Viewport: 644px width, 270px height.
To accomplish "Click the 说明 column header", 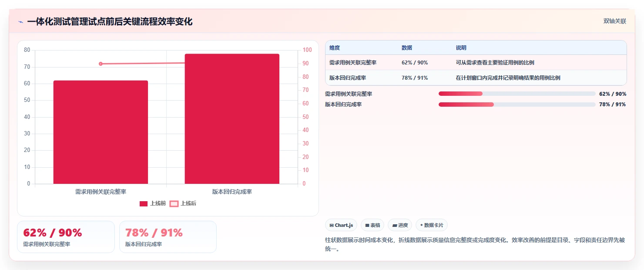I will pyautogui.click(x=461, y=48).
